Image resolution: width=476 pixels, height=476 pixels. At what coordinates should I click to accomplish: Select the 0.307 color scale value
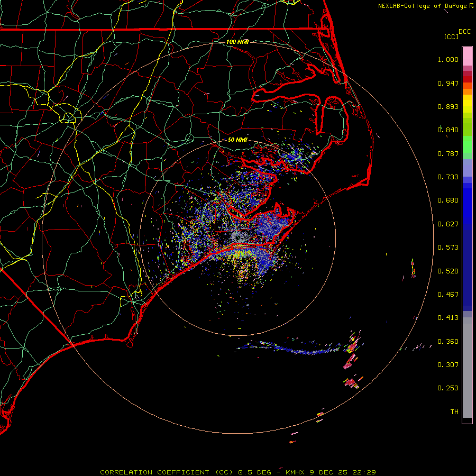[448, 365]
